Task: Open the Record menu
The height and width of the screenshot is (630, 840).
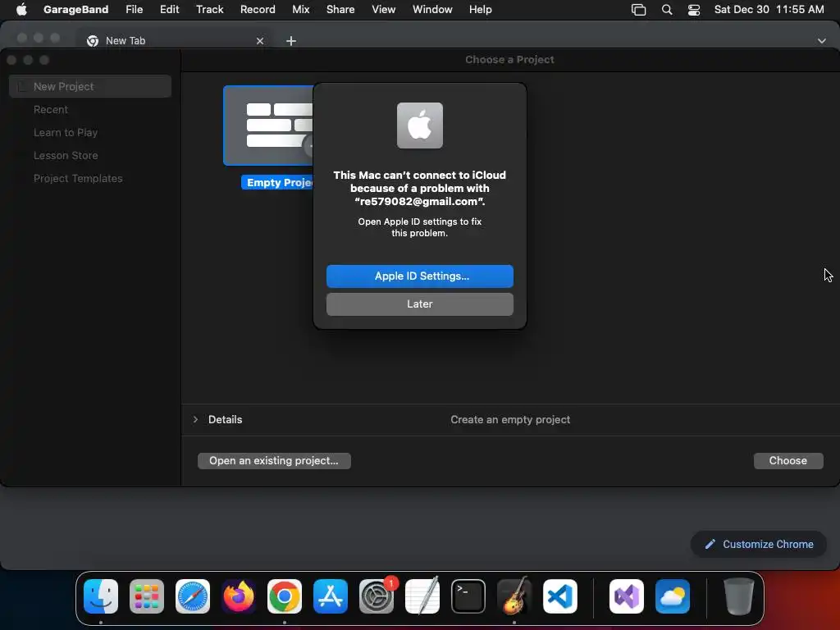Action: [x=258, y=9]
